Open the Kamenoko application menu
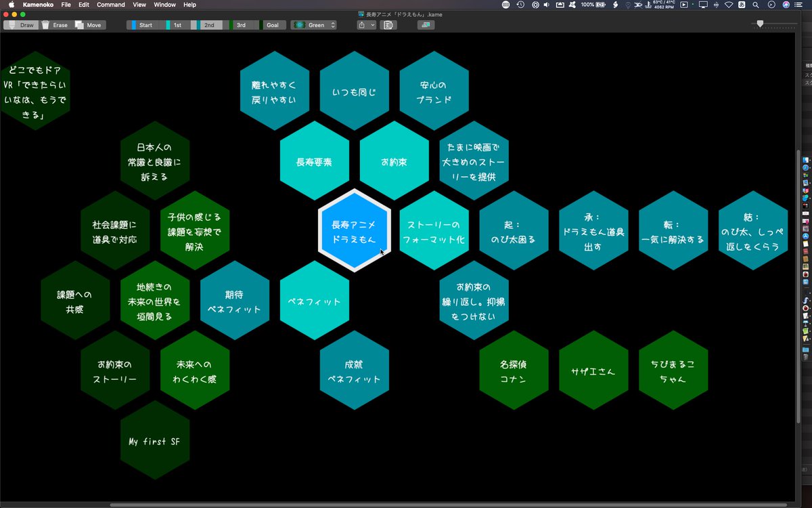This screenshot has height=508, width=812. pos(37,4)
